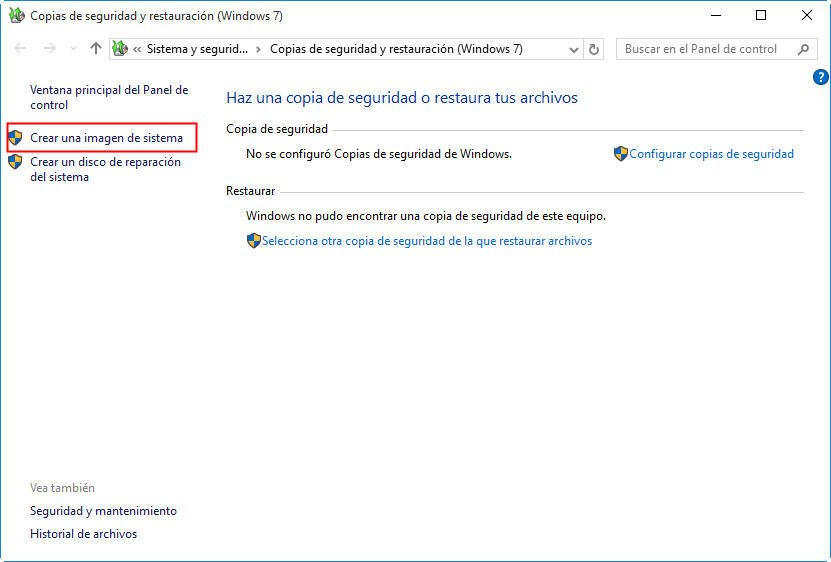
Task: Open 'Historial de archivos' link
Action: (x=84, y=534)
